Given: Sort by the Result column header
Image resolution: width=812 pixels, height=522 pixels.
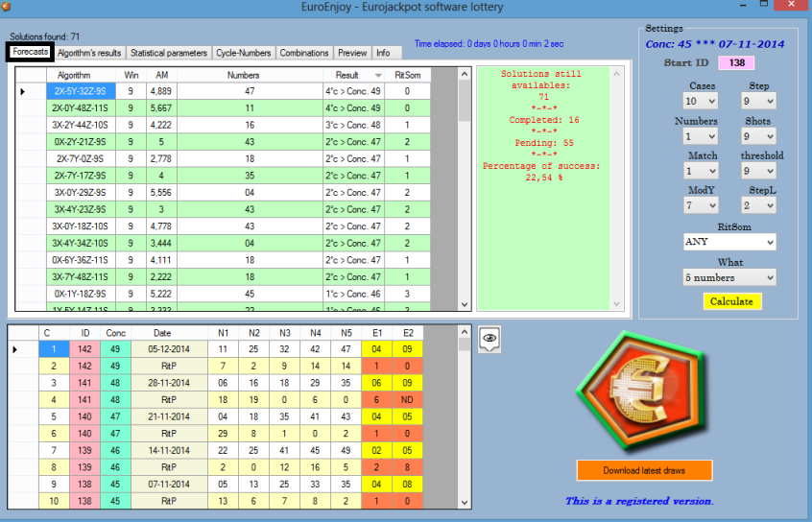Looking at the screenshot, I should click(x=354, y=75).
